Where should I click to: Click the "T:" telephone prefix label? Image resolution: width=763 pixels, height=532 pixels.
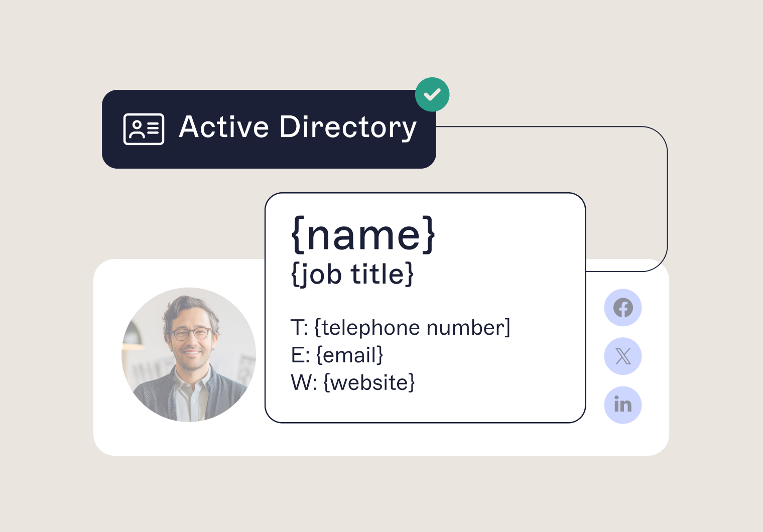(x=299, y=328)
